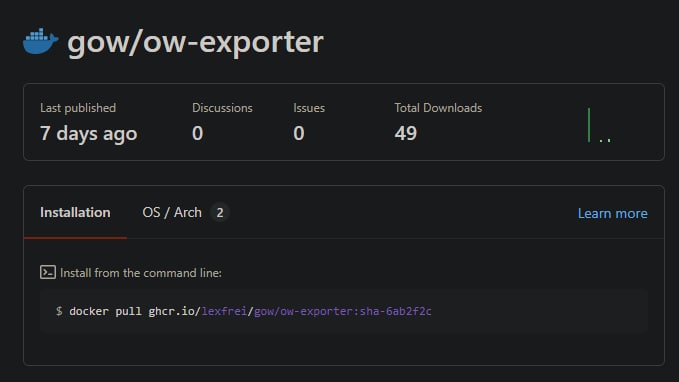Open gow/ow-exporter:sha-6ab2f2c link in command
Image resolution: width=679 pixels, height=382 pixels.
pos(343,311)
